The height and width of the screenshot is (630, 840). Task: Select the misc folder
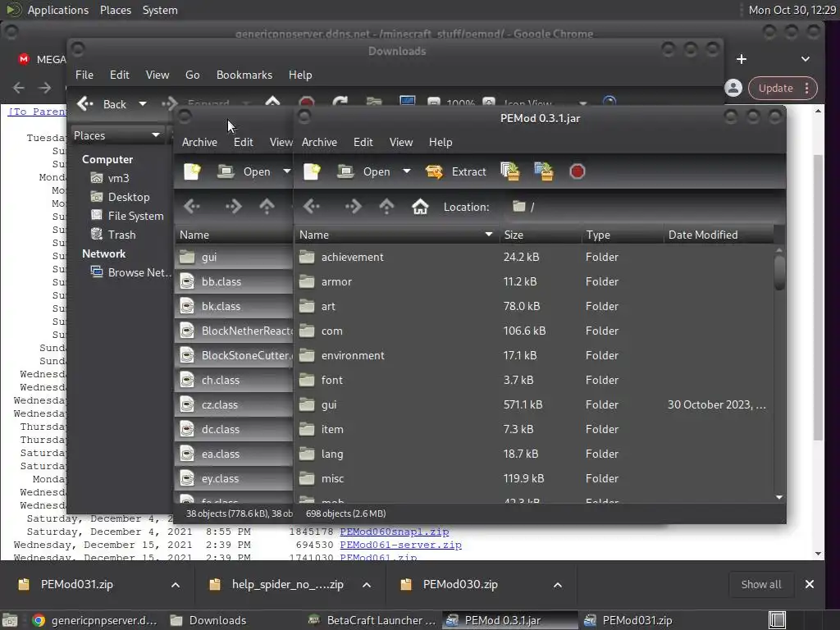[x=534, y=479]
